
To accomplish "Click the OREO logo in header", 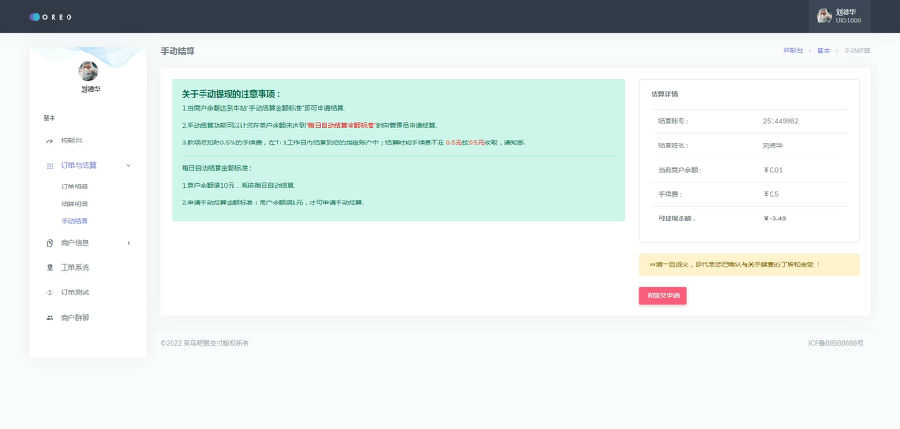I will [51, 17].
